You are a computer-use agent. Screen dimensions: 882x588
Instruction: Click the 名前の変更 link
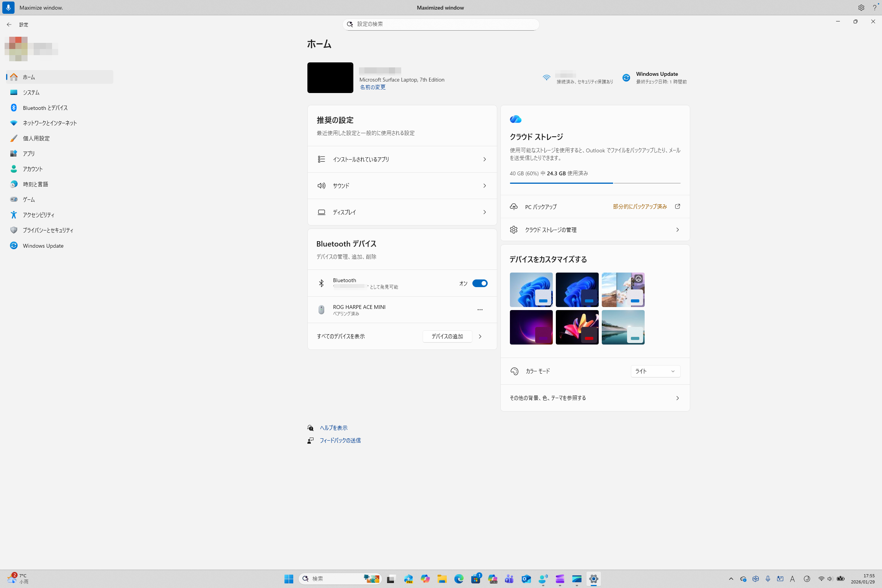click(372, 87)
